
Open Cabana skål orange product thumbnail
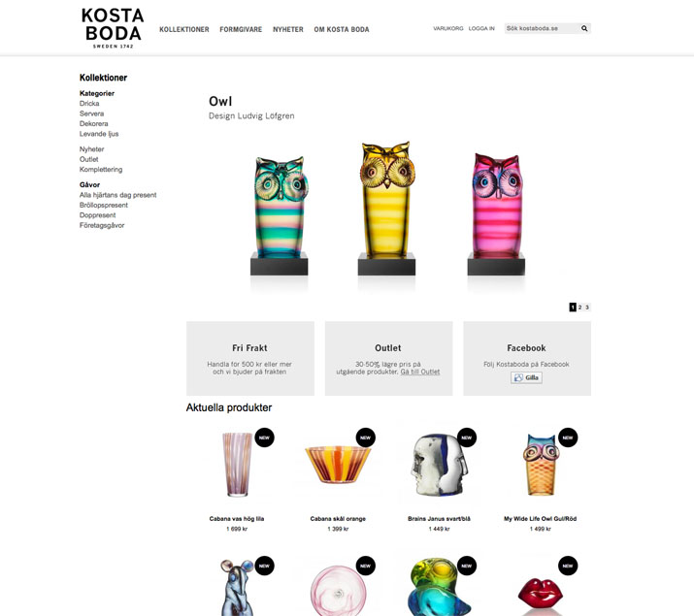(338, 465)
